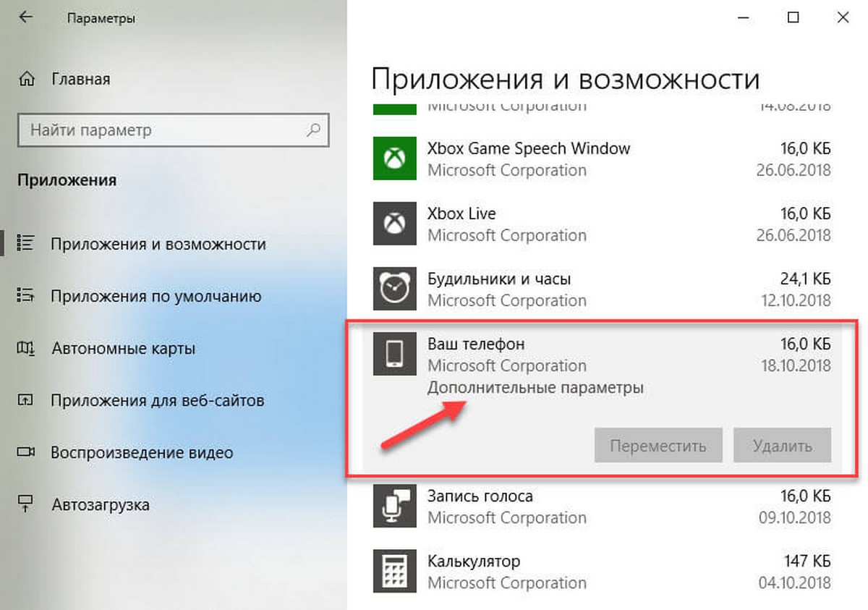Click the Автозагрузка sidebar icon
This screenshot has width=868, height=610.
click(27, 504)
